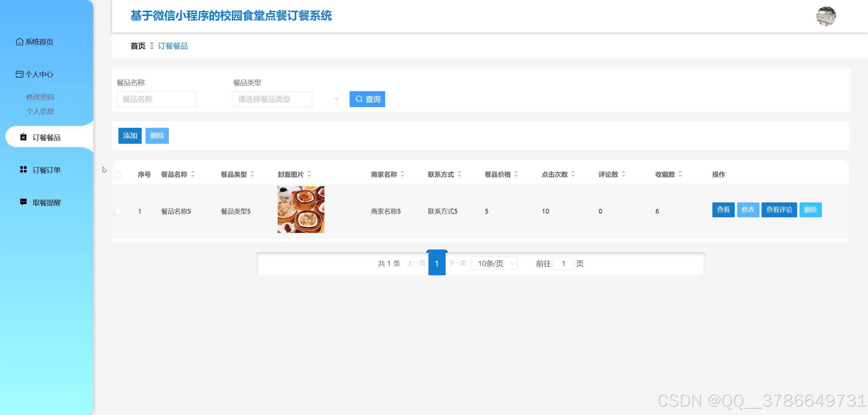This screenshot has height=415, width=868.
Task: Toggle sorting on the 餐品价格 column
Action: click(516, 174)
